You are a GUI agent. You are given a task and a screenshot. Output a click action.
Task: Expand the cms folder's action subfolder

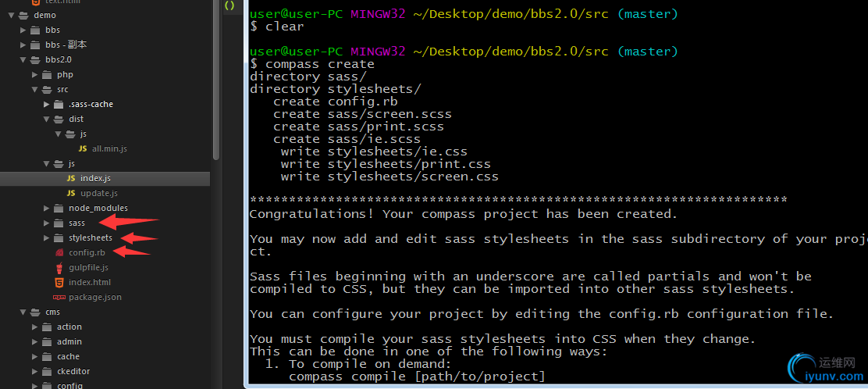(35, 327)
